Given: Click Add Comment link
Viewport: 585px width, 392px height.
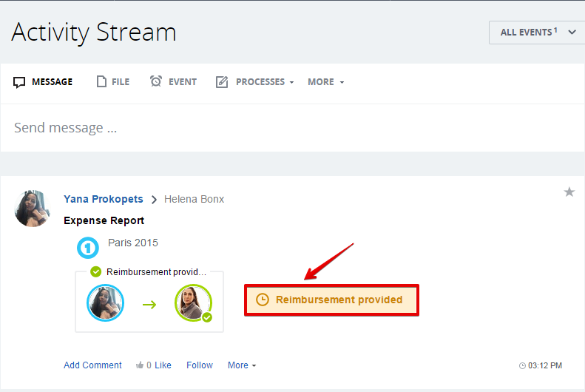Looking at the screenshot, I should pyautogui.click(x=92, y=365).
